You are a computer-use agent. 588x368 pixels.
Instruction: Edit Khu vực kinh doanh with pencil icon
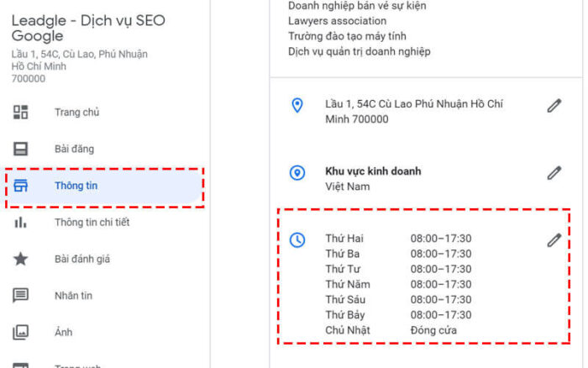[554, 173]
